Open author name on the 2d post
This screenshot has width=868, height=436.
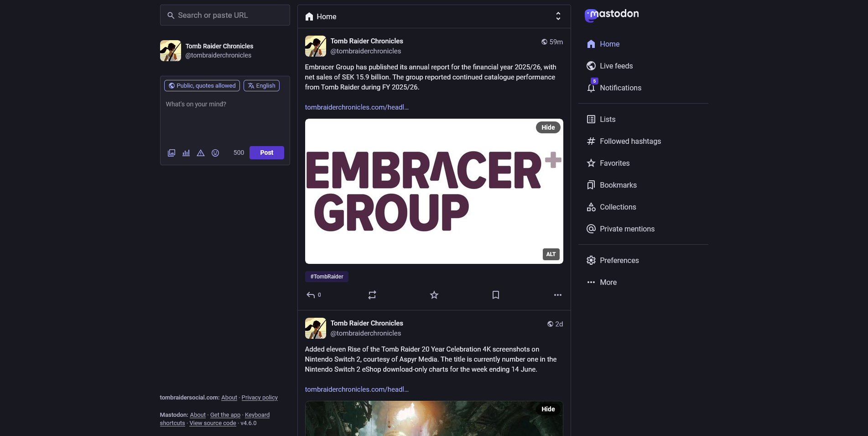click(x=367, y=323)
